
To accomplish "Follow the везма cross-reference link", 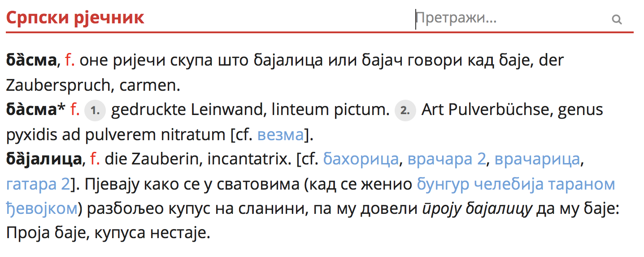I will click(281, 134).
